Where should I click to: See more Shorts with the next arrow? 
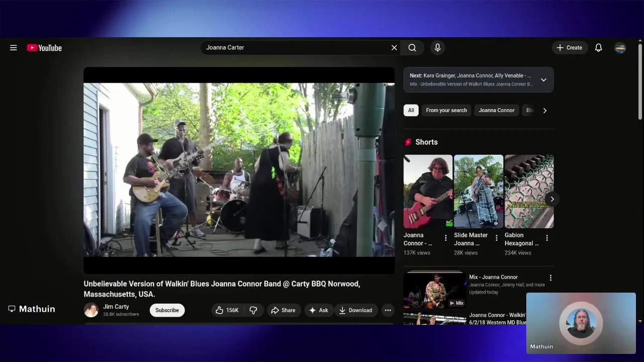pos(552,199)
